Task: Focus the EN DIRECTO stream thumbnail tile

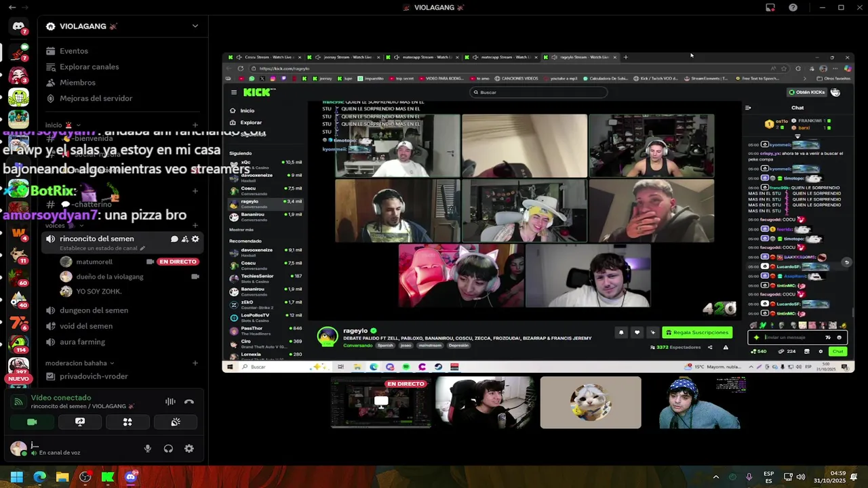Action: (381, 403)
